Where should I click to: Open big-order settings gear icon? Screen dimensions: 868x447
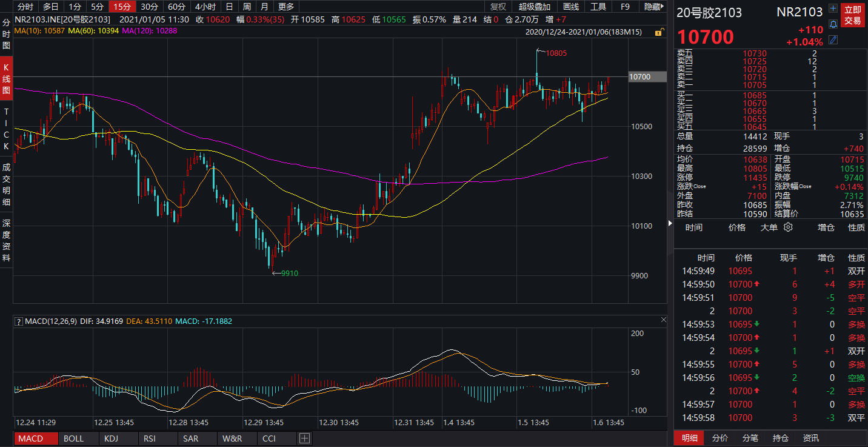point(788,227)
